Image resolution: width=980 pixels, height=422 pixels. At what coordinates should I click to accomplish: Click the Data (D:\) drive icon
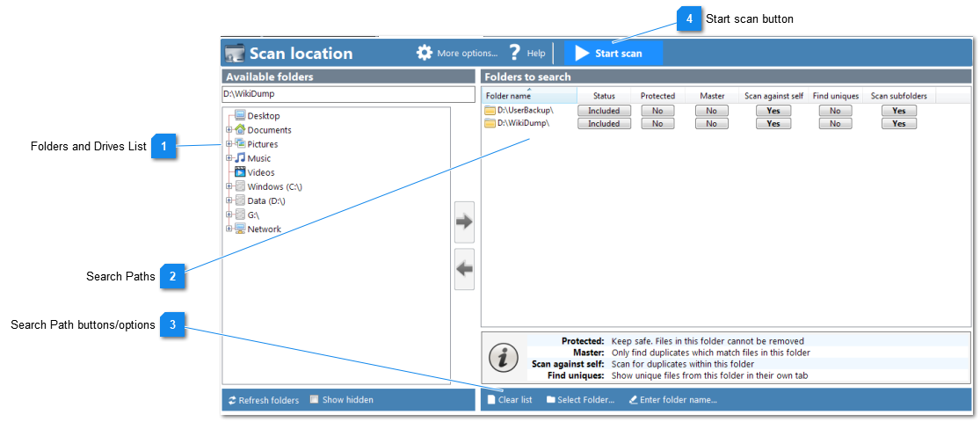click(x=240, y=200)
